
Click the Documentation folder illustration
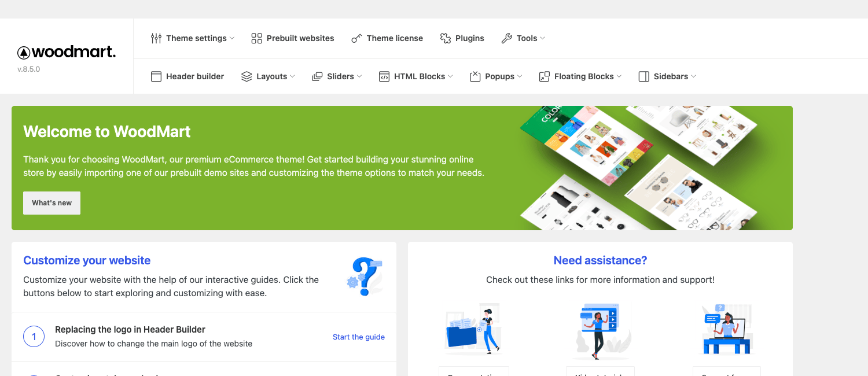[x=473, y=329]
